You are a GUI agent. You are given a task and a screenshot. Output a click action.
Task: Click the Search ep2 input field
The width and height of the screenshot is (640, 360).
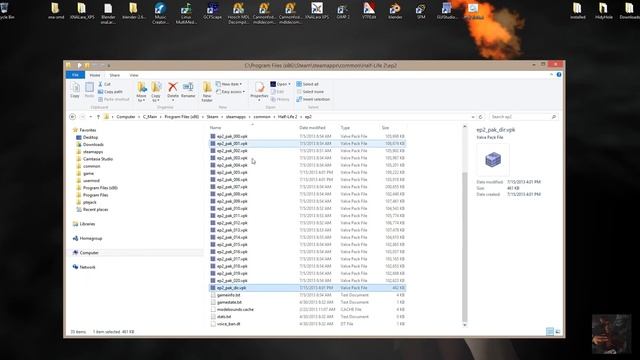click(x=523, y=117)
